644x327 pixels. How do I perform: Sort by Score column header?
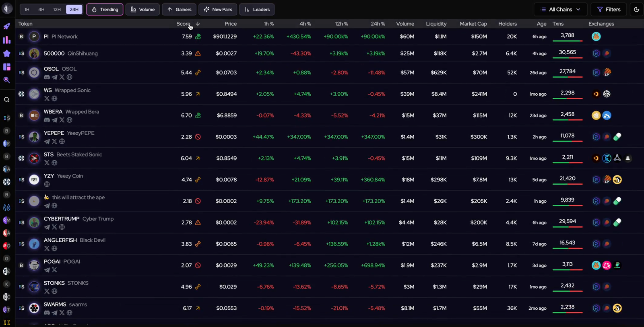point(184,24)
